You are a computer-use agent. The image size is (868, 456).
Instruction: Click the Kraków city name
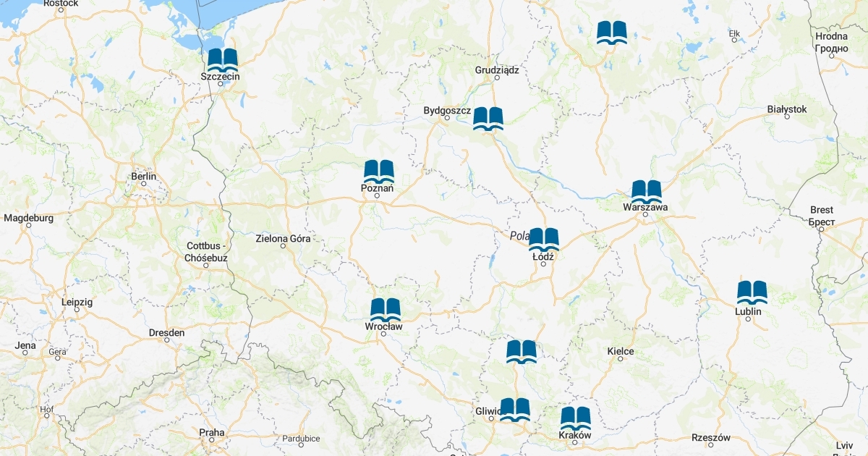coord(575,435)
